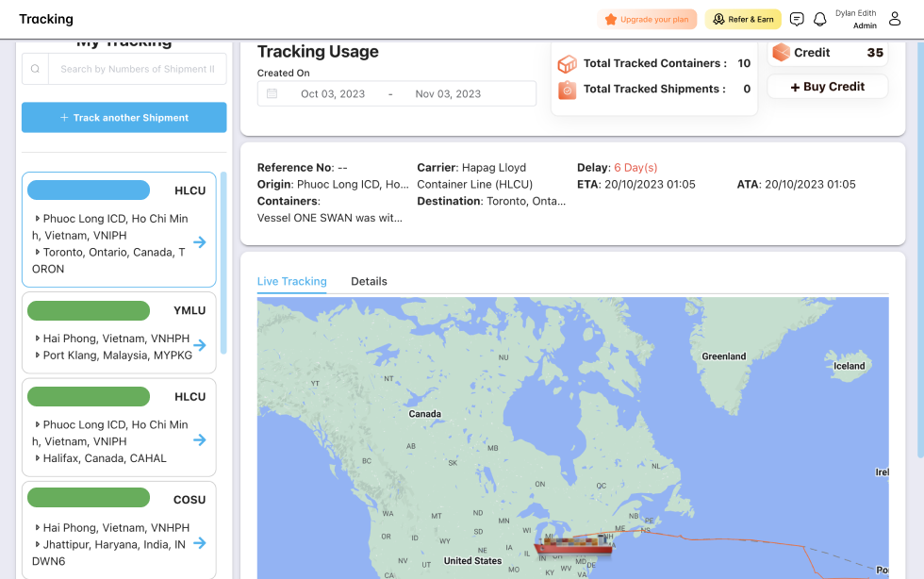The height and width of the screenshot is (579, 924).
Task: Click Dylan Edith Admin user name
Action: tap(856, 20)
